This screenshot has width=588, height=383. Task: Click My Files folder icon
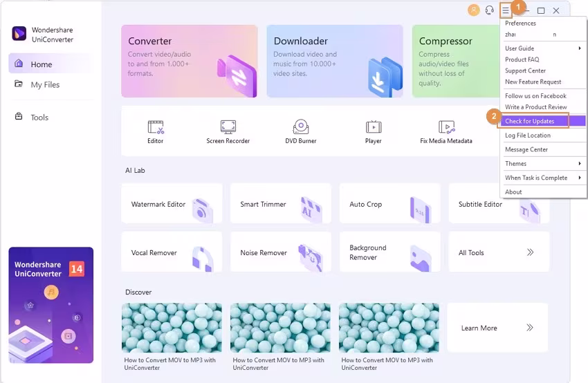pos(19,84)
